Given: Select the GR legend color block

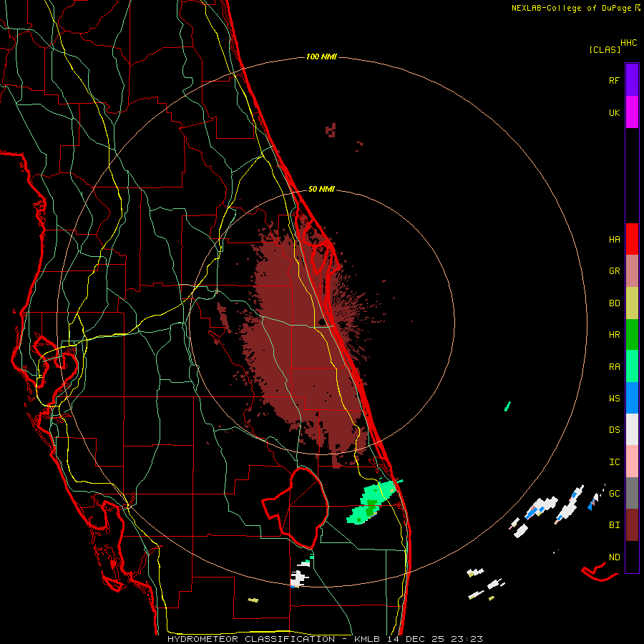Looking at the screenshot, I should point(632,271).
